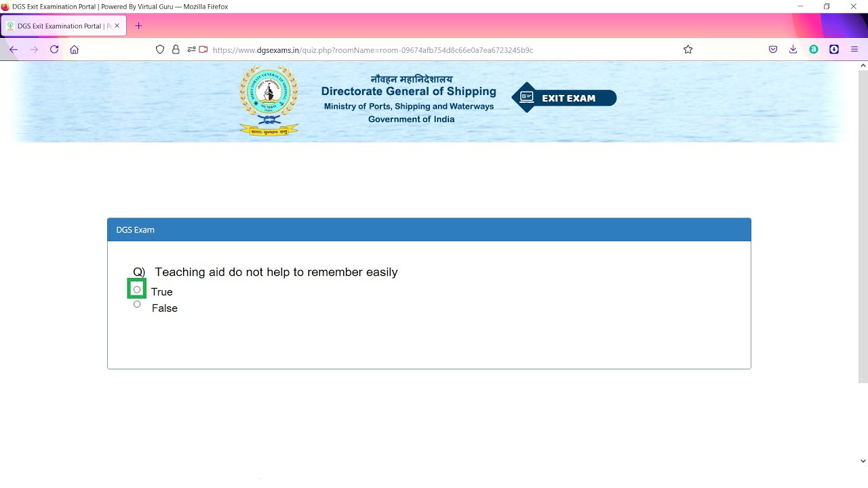Image resolution: width=868 pixels, height=488 pixels.
Task: Click the True answer label
Action: (162, 292)
